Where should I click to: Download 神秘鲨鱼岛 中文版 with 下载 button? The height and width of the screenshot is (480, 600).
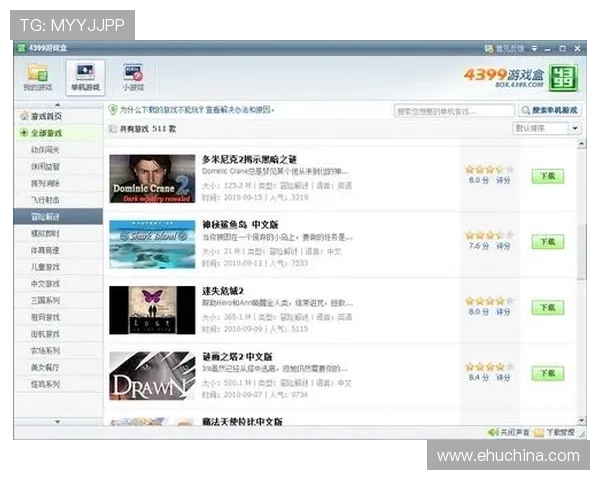click(548, 242)
